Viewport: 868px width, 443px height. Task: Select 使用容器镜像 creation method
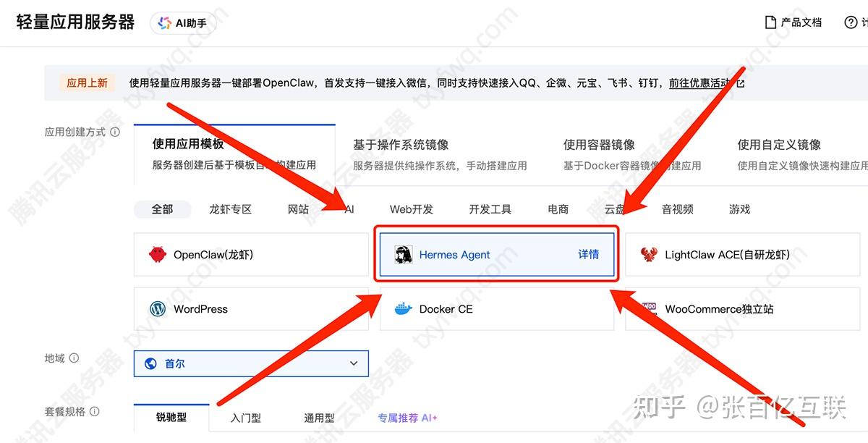pyautogui.click(x=599, y=144)
